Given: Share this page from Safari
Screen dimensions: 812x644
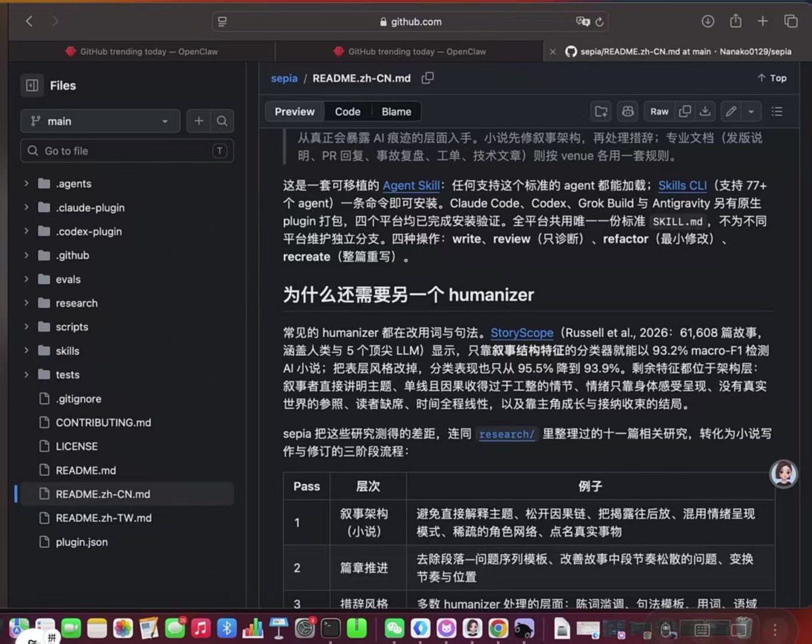Looking at the screenshot, I should click(736, 22).
